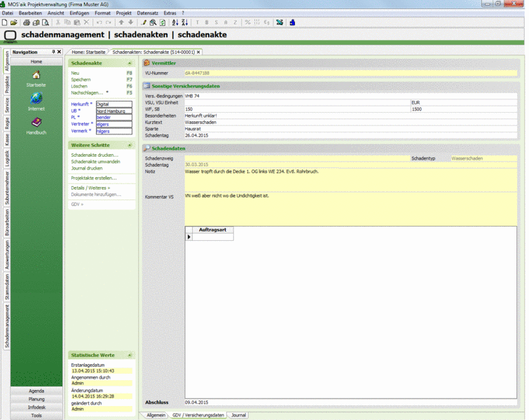This screenshot has height=420, width=529.
Task: Click the Agenda navigation button
Action: (x=36, y=391)
